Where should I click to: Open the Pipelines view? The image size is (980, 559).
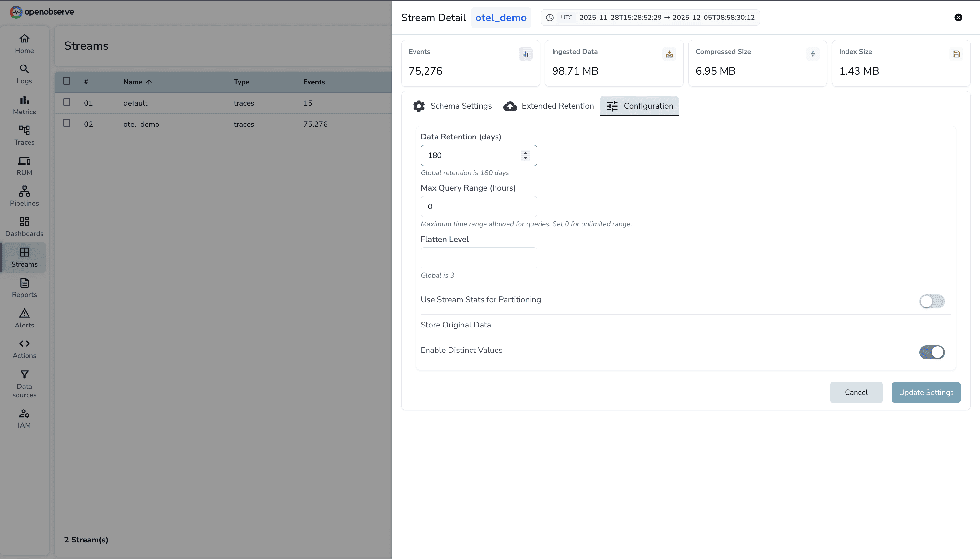24,196
